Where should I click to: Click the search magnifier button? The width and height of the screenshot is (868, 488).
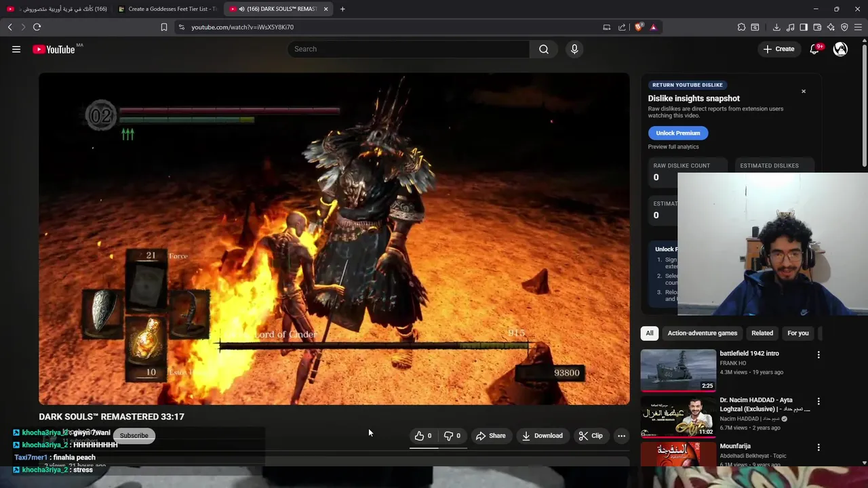pyautogui.click(x=544, y=49)
